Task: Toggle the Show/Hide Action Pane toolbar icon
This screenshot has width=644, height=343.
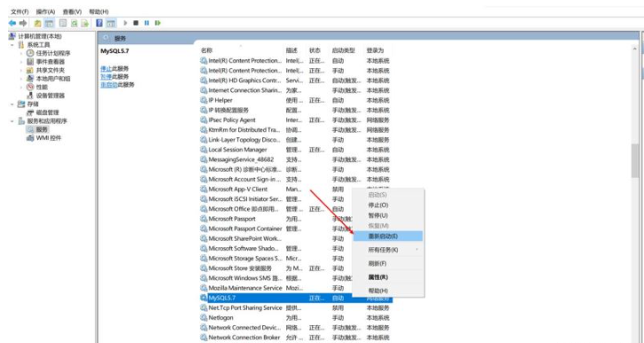Action: coord(111,23)
